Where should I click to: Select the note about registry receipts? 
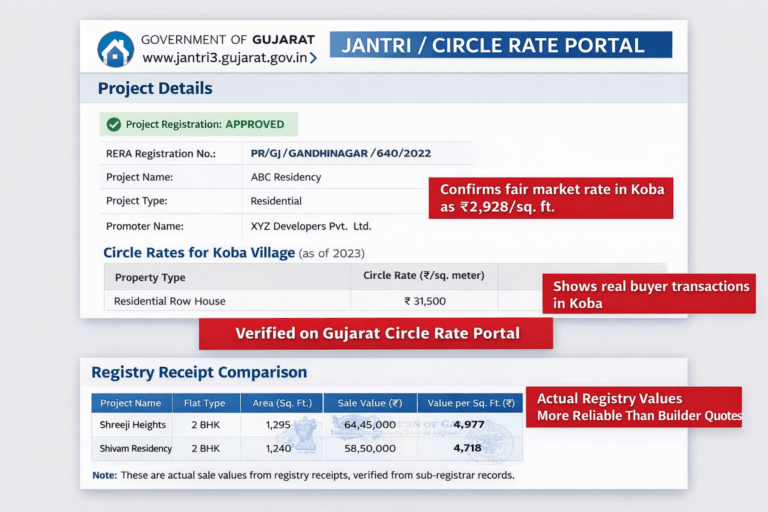[304, 475]
